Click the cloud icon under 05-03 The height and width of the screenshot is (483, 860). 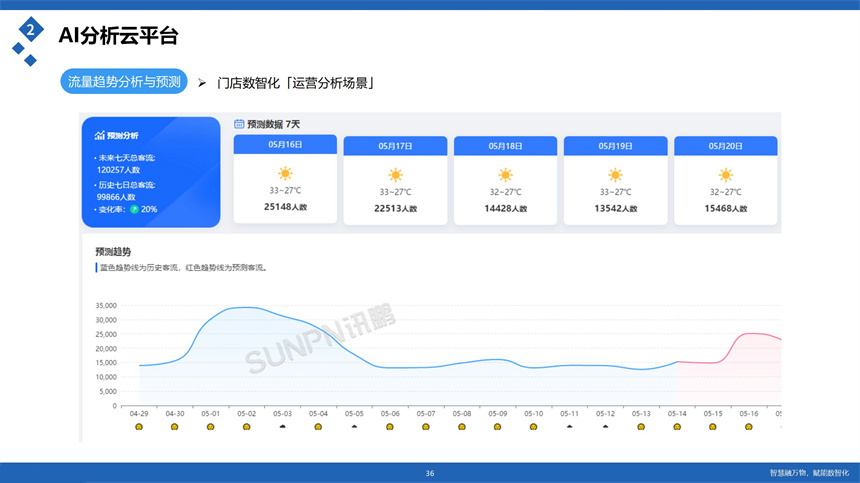pos(282,426)
